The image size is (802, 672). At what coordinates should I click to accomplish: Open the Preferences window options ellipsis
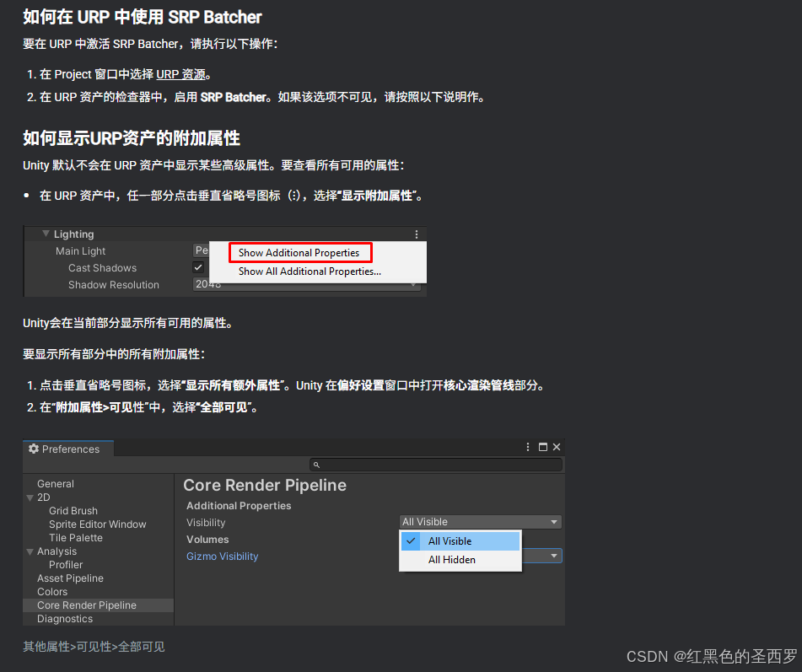click(528, 447)
